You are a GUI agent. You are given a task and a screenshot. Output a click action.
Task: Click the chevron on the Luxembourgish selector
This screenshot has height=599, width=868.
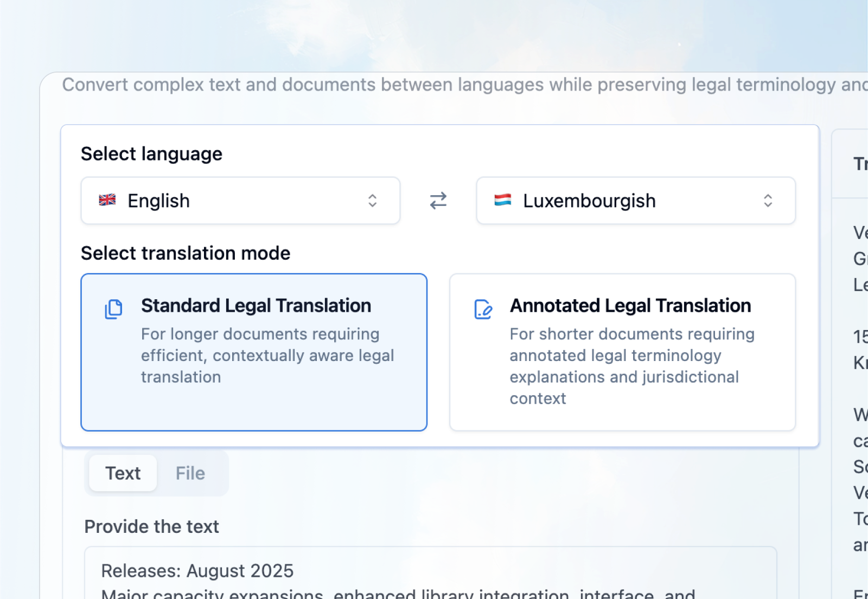click(x=768, y=201)
